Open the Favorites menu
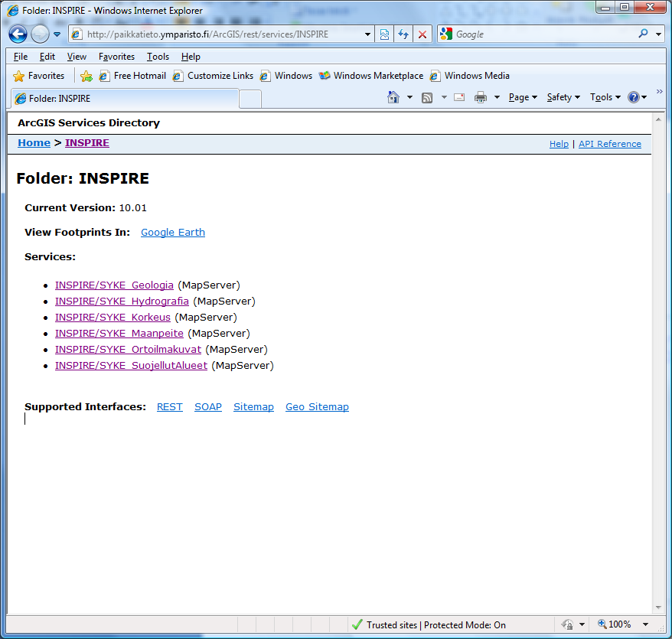672x639 pixels. point(116,57)
